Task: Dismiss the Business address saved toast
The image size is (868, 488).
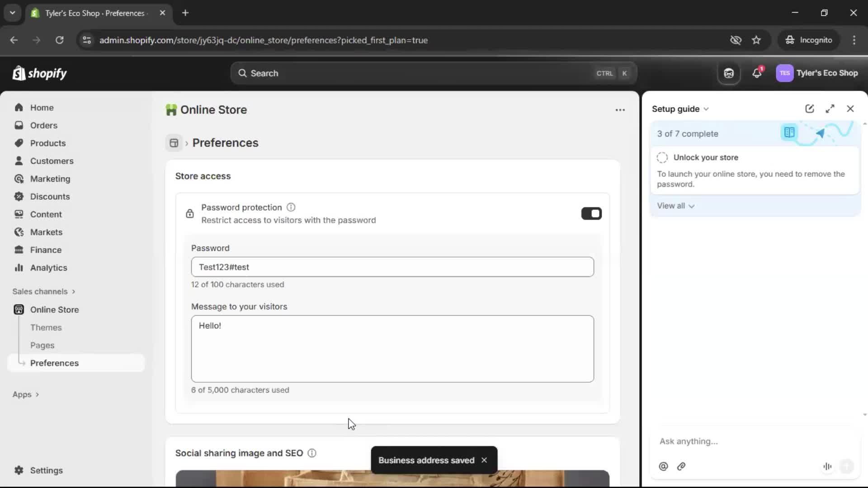Action: pyautogui.click(x=484, y=460)
